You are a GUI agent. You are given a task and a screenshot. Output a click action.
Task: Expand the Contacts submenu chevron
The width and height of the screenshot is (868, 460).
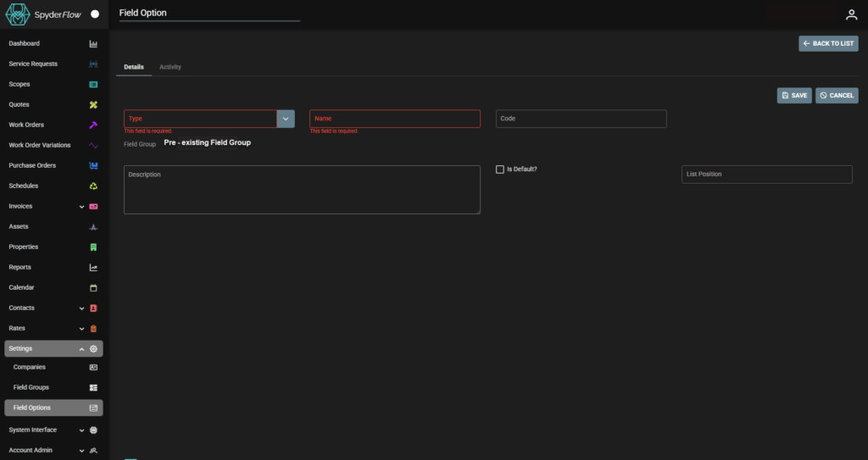point(81,308)
